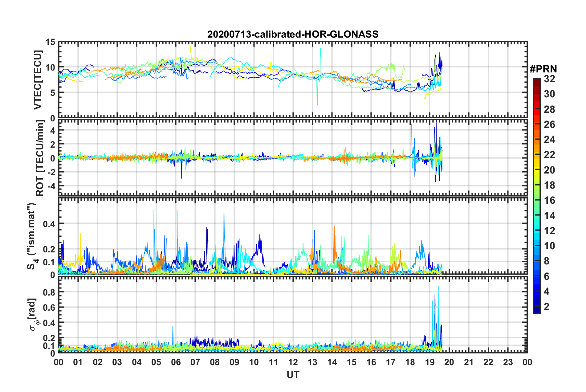The width and height of the screenshot is (586, 392).
Task: Click colorbar tick label 28
Action: point(549,109)
